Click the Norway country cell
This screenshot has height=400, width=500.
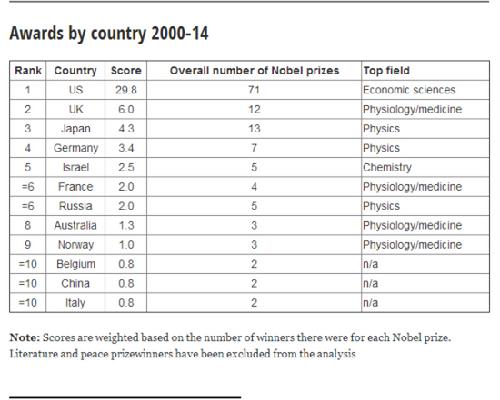click(76, 245)
